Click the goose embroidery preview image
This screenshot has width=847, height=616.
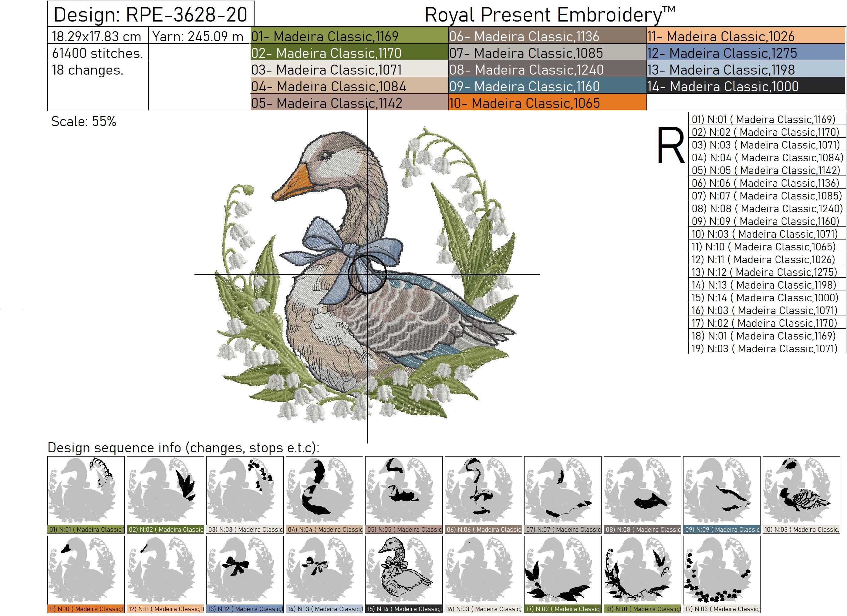(x=367, y=275)
